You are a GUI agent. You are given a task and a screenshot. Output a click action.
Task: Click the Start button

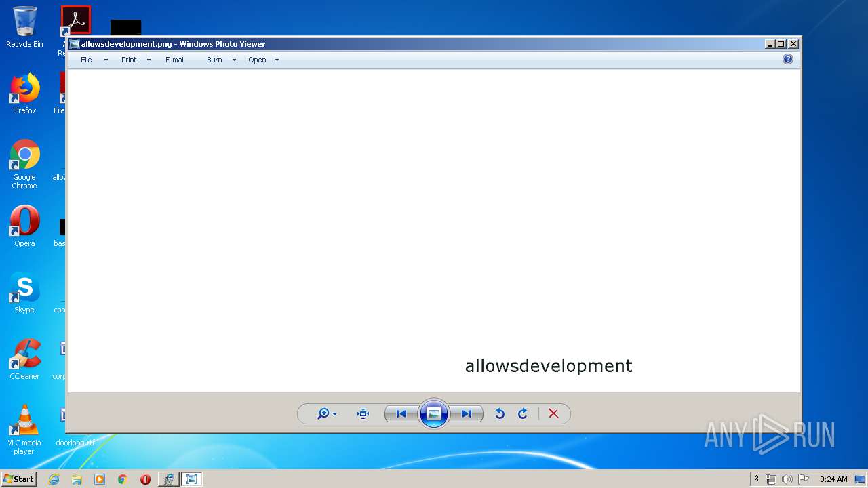(x=18, y=479)
